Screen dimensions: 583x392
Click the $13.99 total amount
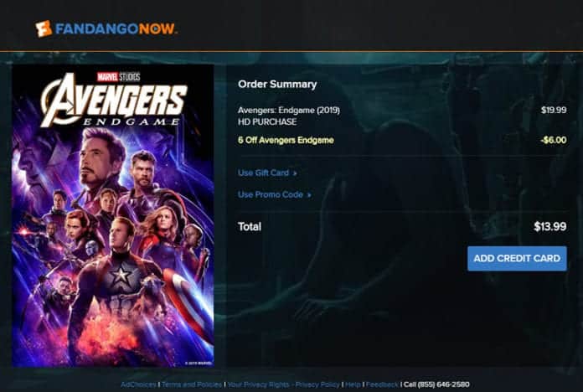pyautogui.click(x=549, y=226)
